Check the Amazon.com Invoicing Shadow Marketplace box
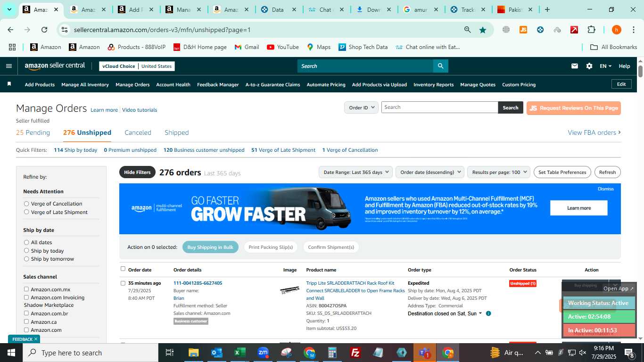Screen dimensions: 644x362 click(x=26, y=297)
